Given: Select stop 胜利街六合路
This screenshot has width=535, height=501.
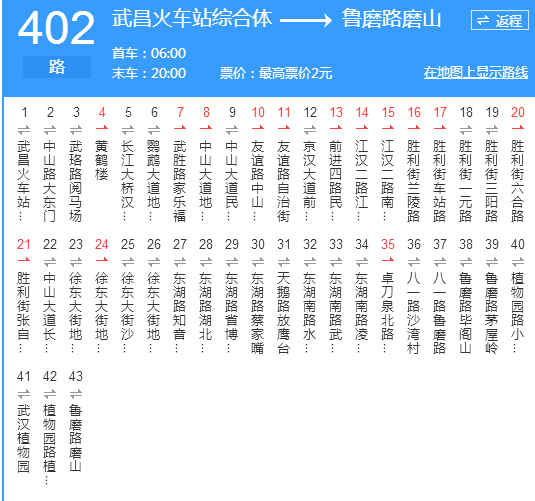Looking at the screenshot, I should click(518, 181).
